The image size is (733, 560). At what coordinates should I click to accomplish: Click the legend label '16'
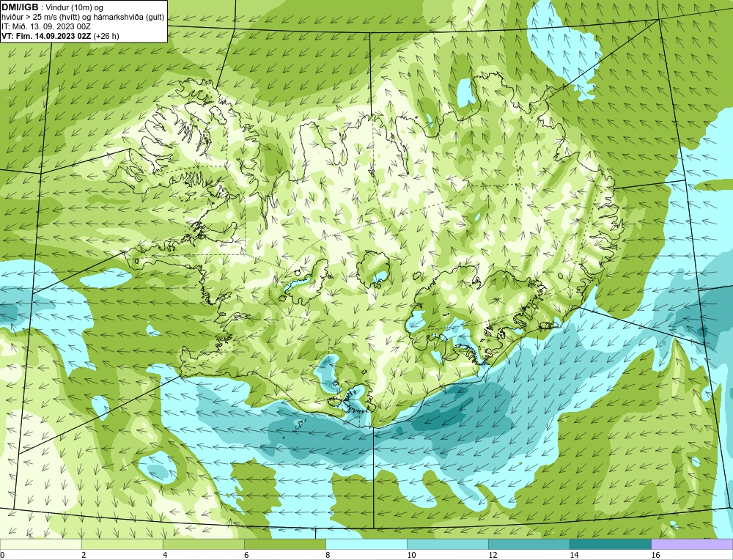[x=655, y=555]
